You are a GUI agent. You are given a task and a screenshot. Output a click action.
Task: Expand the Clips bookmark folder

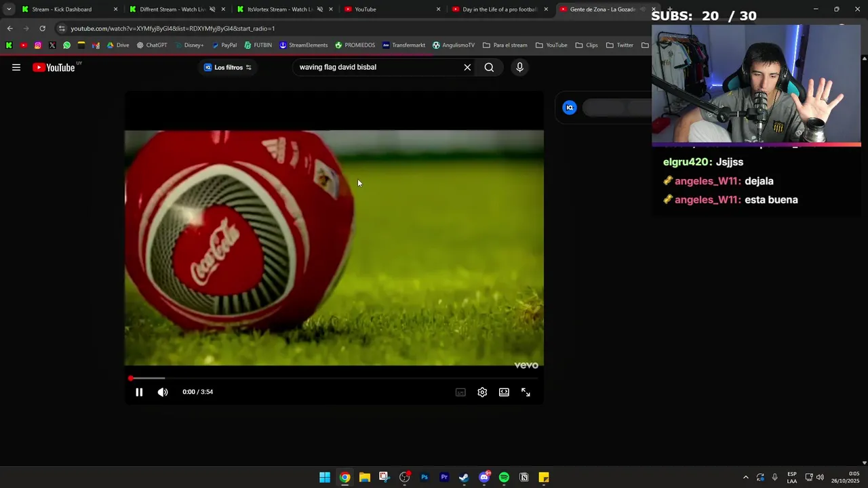tap(587, 45)
